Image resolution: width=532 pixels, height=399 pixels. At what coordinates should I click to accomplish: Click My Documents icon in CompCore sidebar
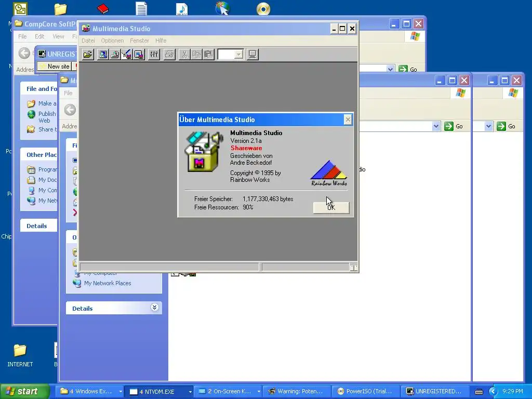(x=31, y=180)
